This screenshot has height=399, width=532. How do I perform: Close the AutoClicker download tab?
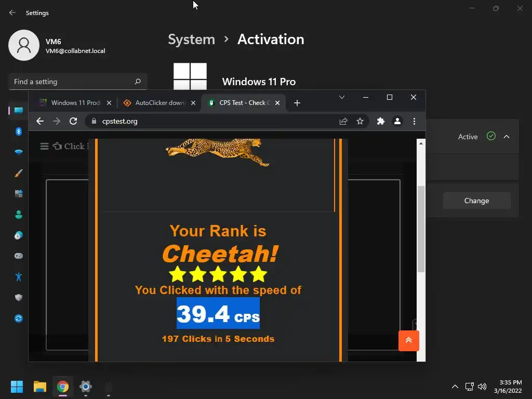click(x=193, y=103)
